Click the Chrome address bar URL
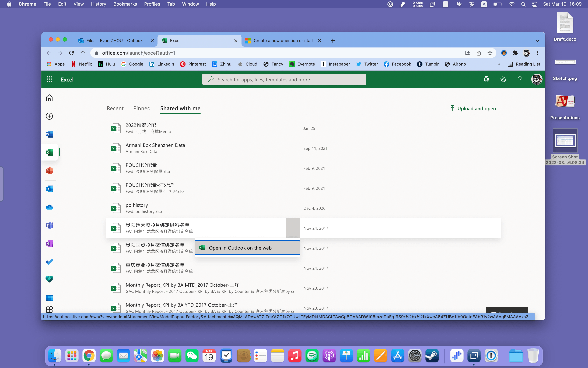Screen dimensions: 588x368 point(138,53)
